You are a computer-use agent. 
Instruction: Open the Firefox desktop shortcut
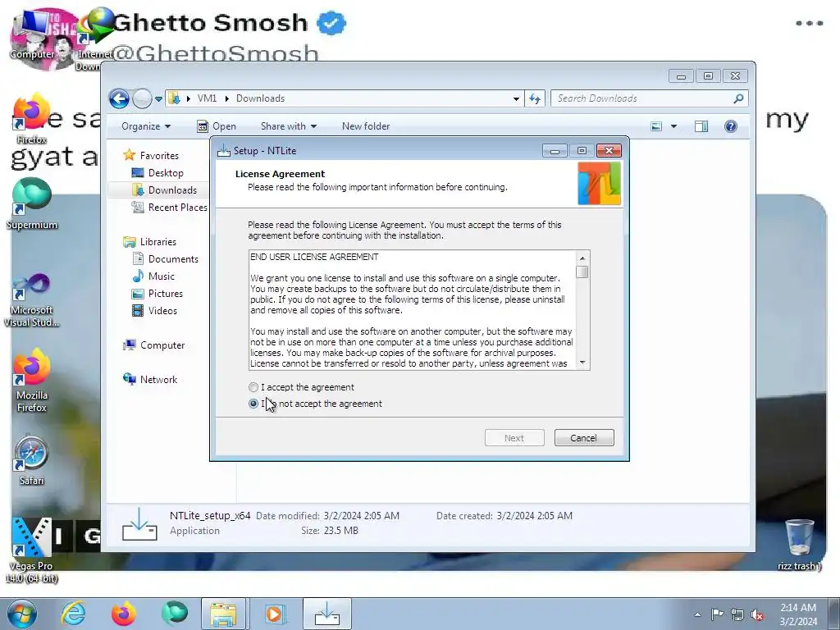pos(32,120)
